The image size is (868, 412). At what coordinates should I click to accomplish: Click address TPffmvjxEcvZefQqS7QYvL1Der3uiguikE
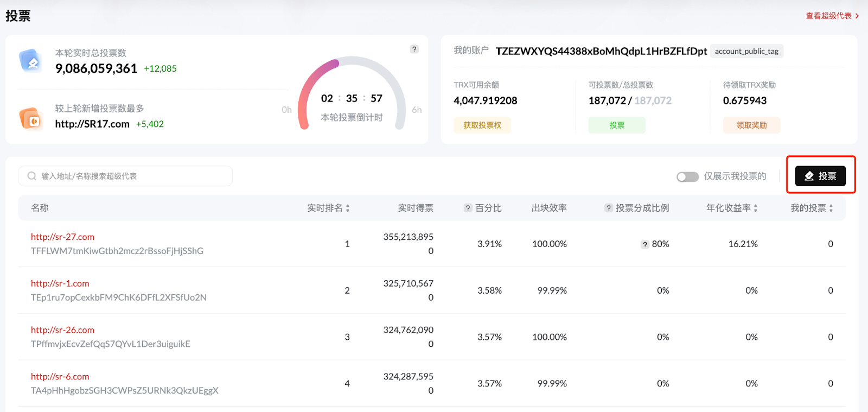pos(111,344)
